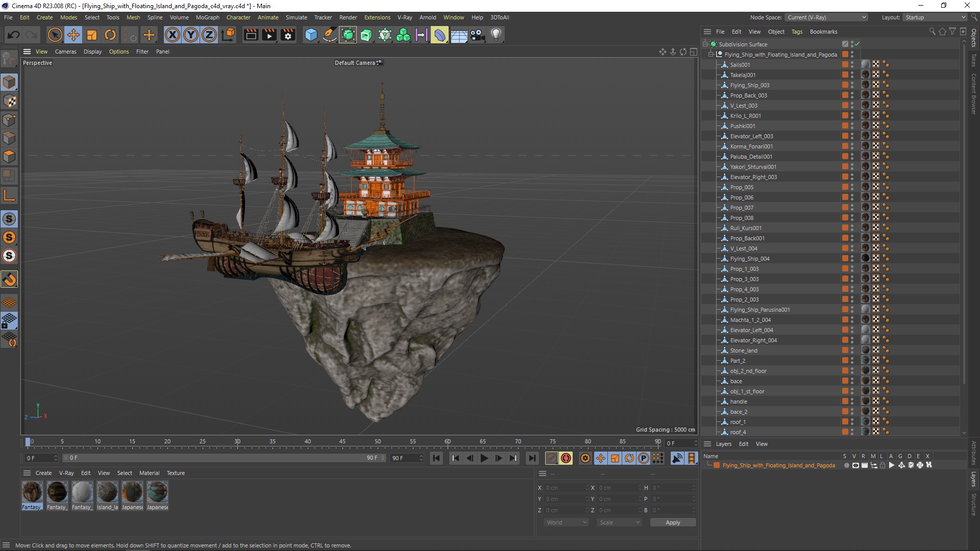Open Material Manager Texture menu
This screenshot has height=551, width=980.
(176, 473)
